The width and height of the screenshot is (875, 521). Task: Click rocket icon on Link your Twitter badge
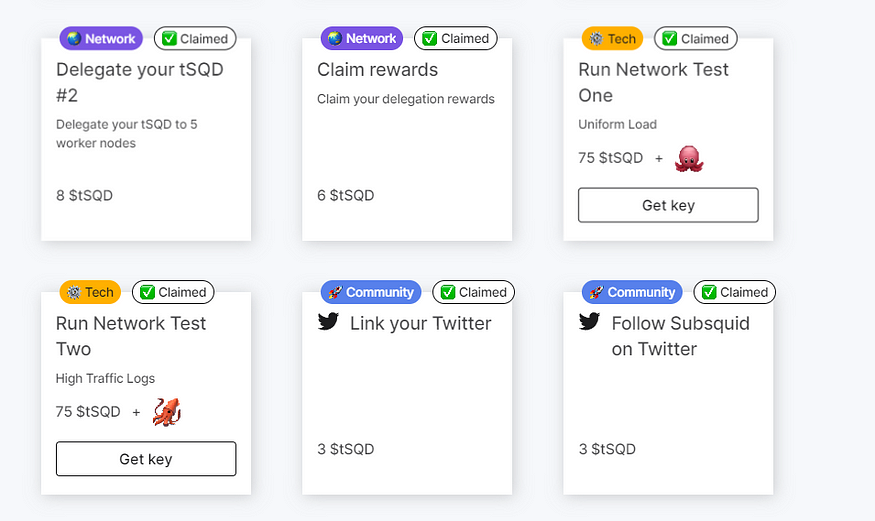(x=335, y=292)
